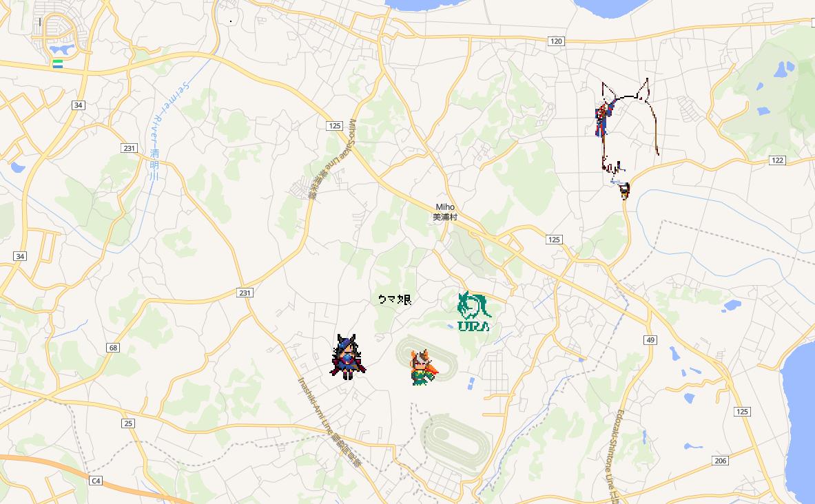The height and width of the screenshot is (504, 815).
Task: Click the route 120 road shield
Action: point(556,41)
